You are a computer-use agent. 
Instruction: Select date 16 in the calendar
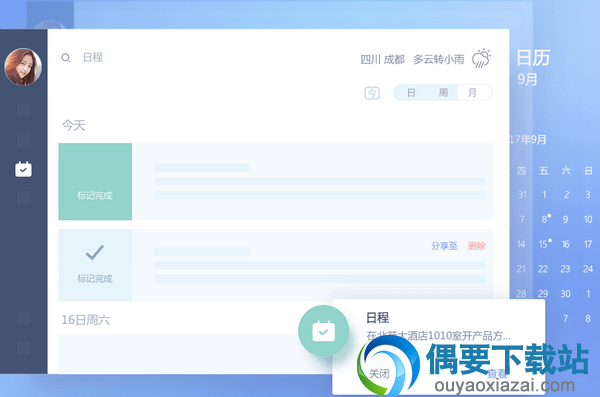tap(565, 244)
